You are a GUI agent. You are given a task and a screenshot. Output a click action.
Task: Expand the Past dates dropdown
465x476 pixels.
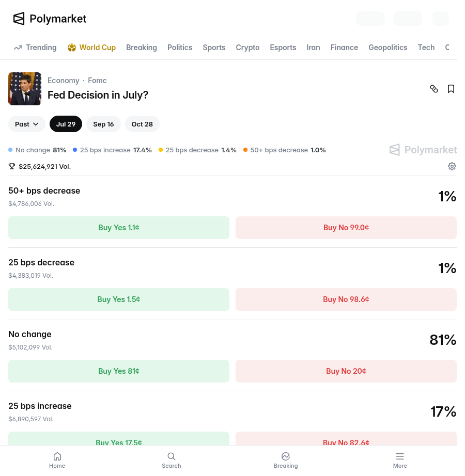coord(27,124)
